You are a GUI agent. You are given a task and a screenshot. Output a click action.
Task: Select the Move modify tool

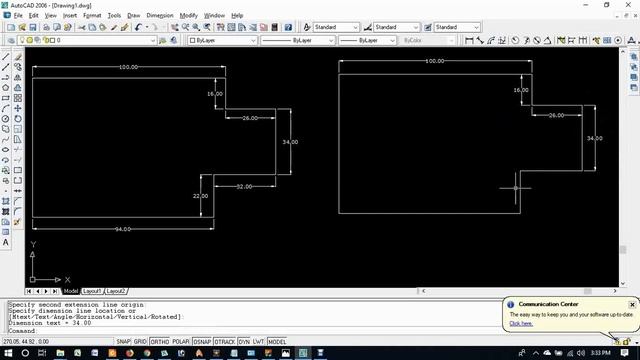coord(18,109)
